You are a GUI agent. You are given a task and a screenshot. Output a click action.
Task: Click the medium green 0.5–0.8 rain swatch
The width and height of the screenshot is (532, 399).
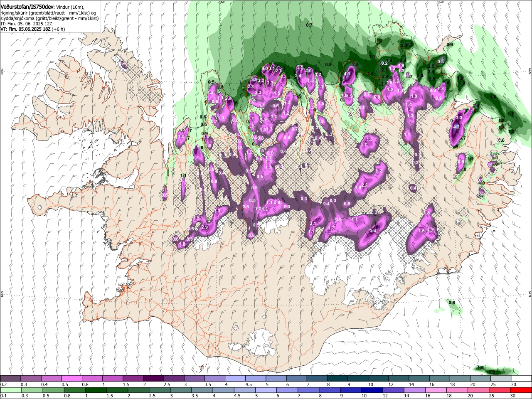coord(54,390)
